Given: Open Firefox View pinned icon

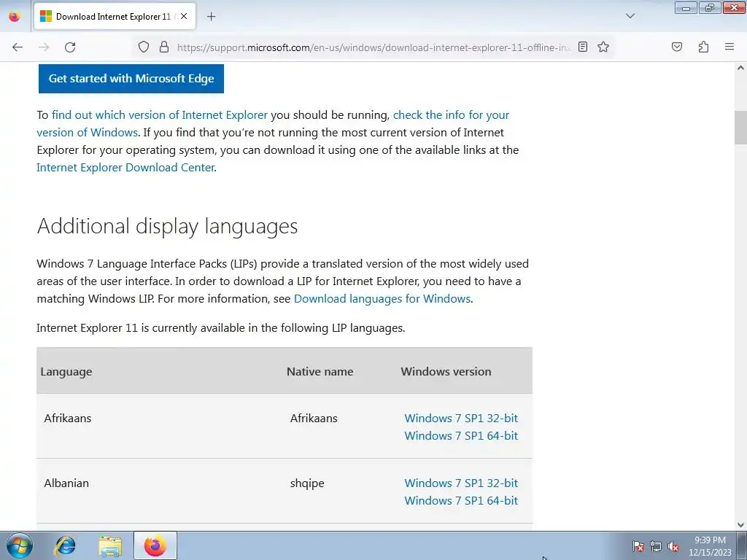Looking at the screenshot, I should click(15, 16).
